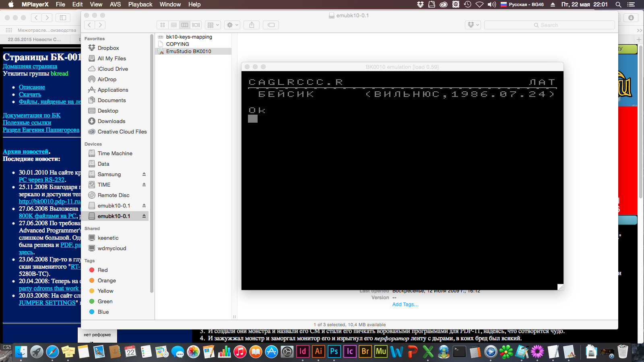Open the Playback menu
Viewport: 644px width, 362px height.
tap(140, 4)
